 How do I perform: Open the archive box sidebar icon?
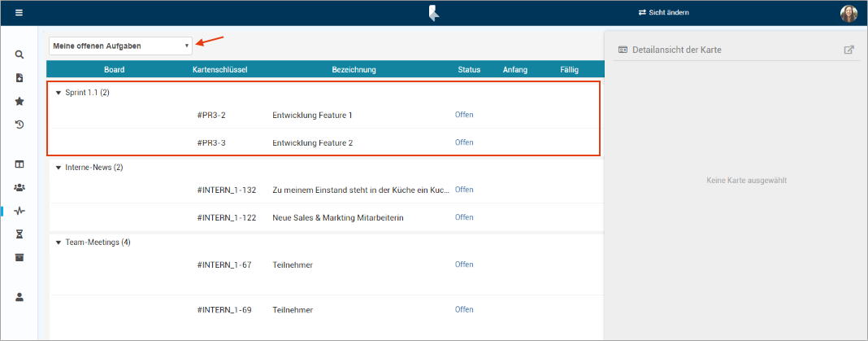tap(20, 257)
